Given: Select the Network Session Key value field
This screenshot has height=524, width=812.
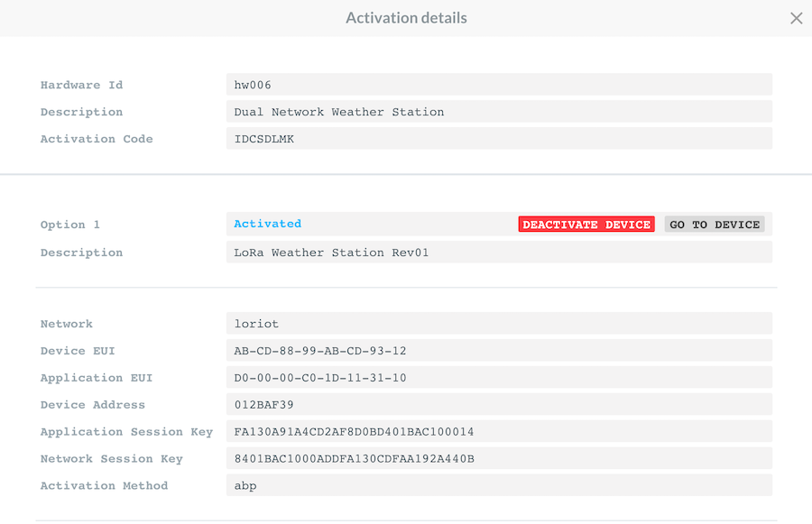Looking at the screenshot, I should (498, 459).
